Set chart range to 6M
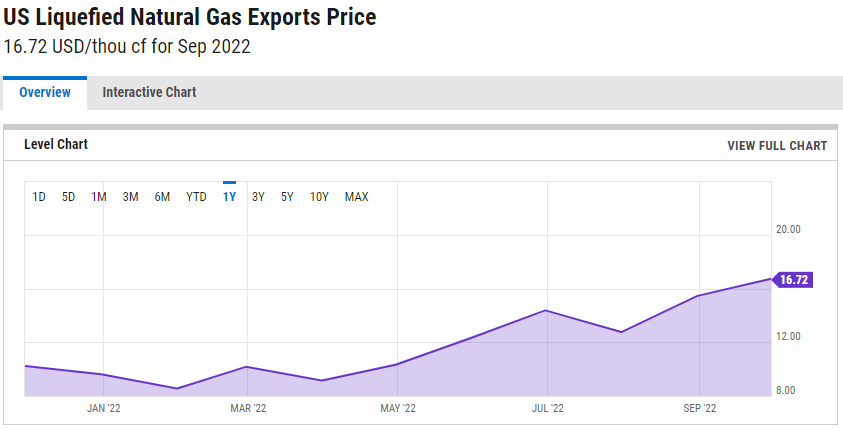This screenshot has width=843, height=428. (162, 197)
